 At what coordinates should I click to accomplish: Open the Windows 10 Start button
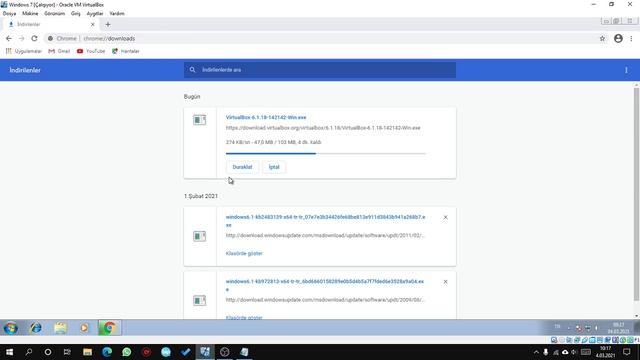[9, 352]
